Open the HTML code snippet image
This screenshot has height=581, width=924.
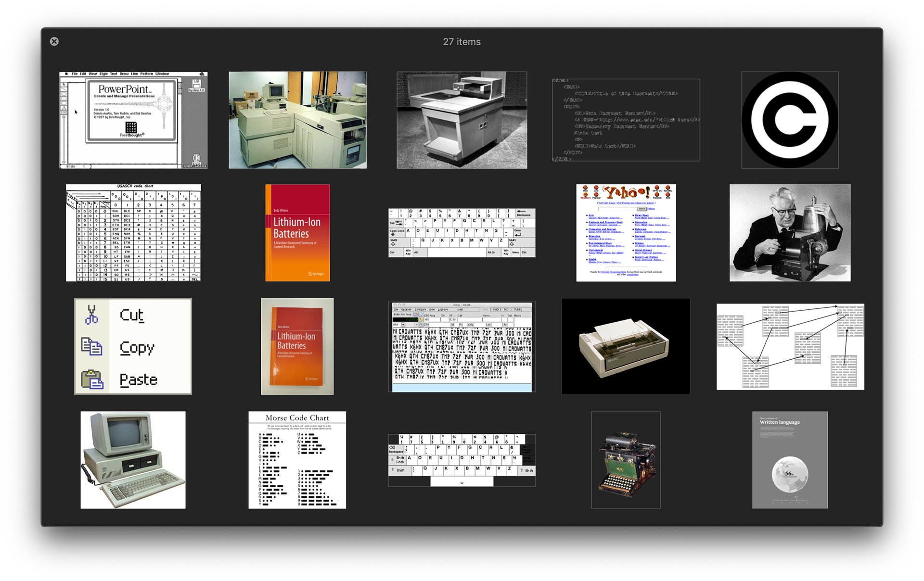coord(626,120)
